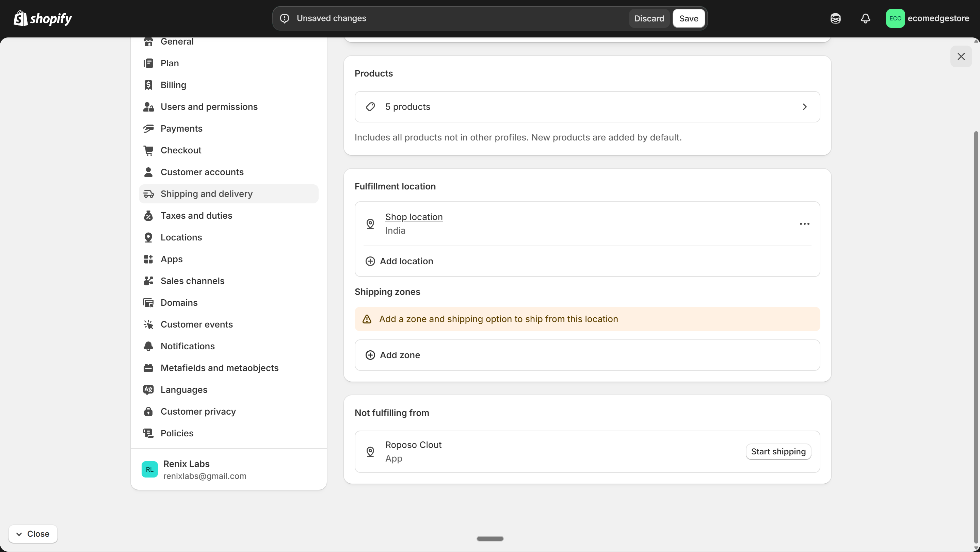This screenshot has width=980, height=552.
Task: Open the Apps section icon
Action: 149,259
